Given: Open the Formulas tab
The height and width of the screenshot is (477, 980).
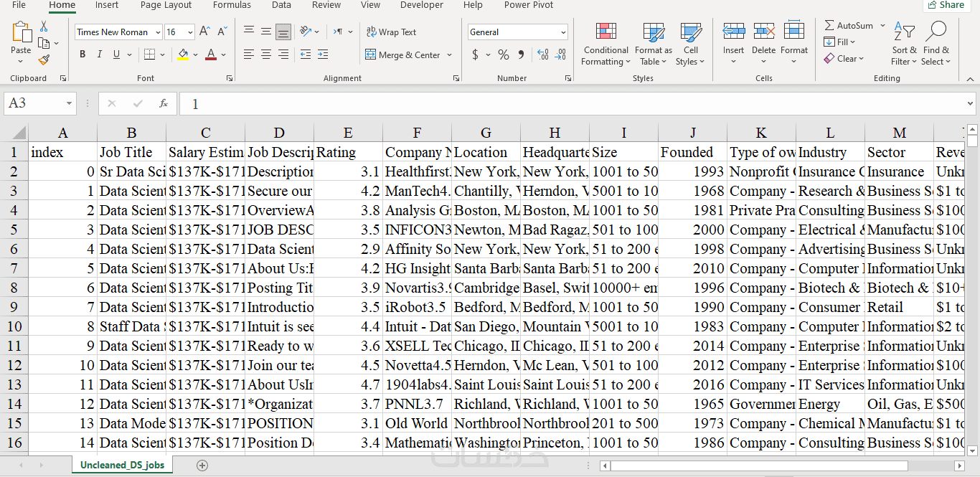Looking at the screenshot, I should tap(232, 5).
